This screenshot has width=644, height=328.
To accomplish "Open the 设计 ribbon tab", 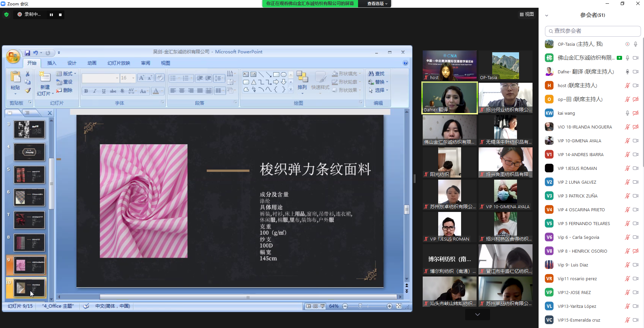I will pos(72,63).
